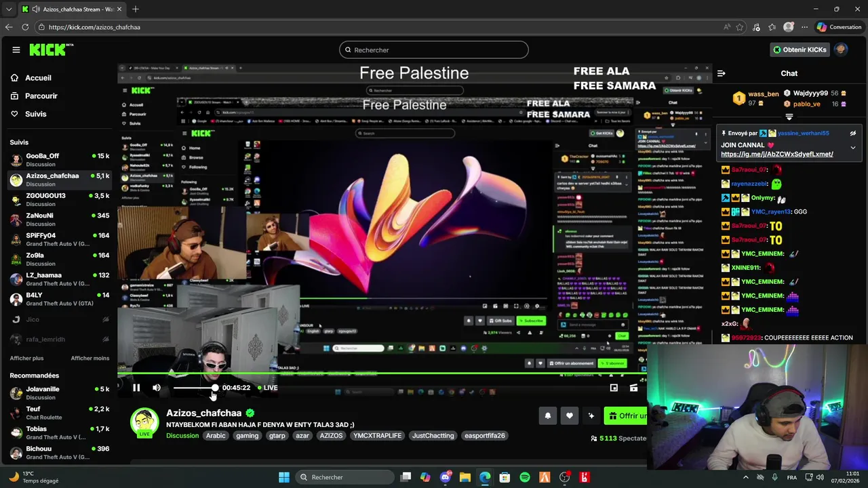Click the Kick Rechercher search field
Screen dimensions: 868x488
(434, 49)
